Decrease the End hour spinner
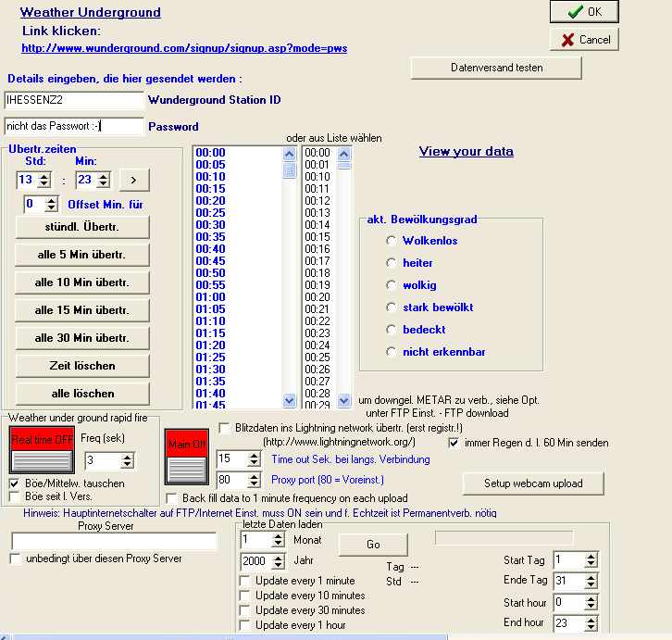Viewport: 672px width, 640px height. coord(591,627)
